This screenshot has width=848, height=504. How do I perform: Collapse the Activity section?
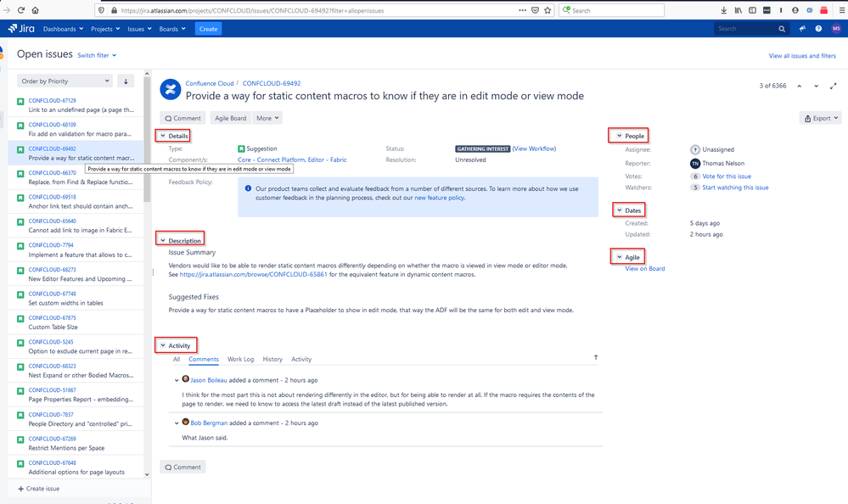tap(163, 345)
